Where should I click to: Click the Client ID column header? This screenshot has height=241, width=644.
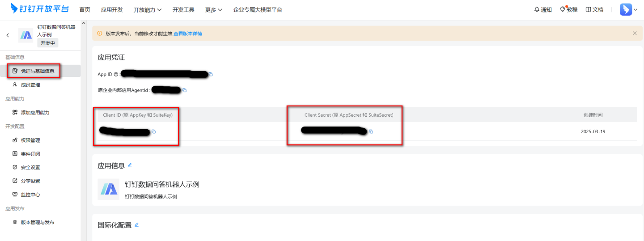pos(138,115)
